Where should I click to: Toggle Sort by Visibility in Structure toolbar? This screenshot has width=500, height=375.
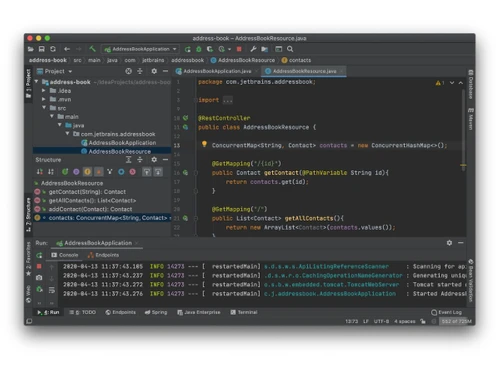click(40, 172)
